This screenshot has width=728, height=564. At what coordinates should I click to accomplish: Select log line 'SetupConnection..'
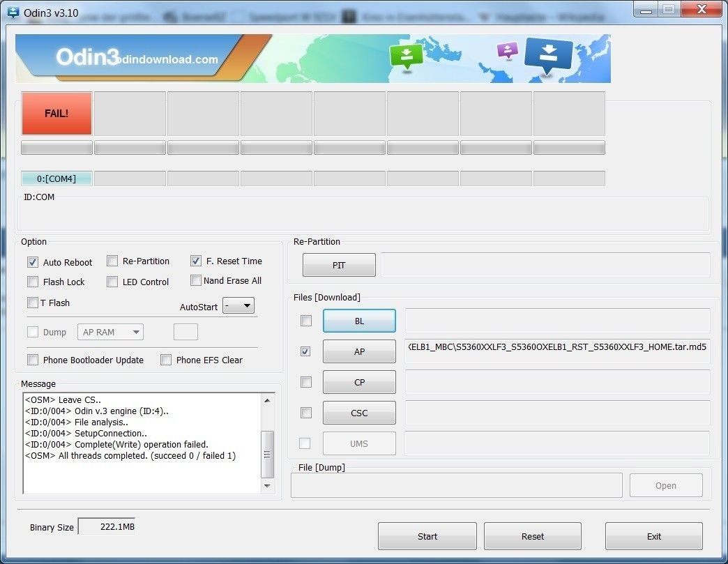pyautogui.click(x=86, y=433)
